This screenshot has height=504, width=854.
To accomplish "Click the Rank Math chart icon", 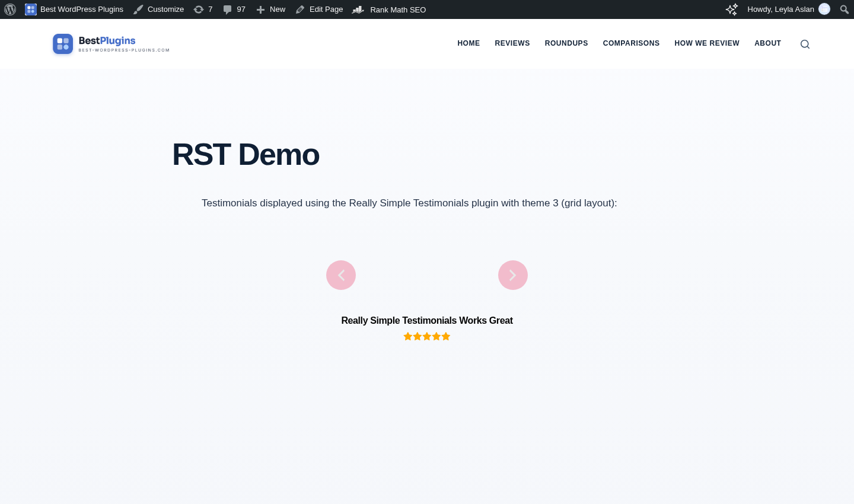I will tap(358, 9).
